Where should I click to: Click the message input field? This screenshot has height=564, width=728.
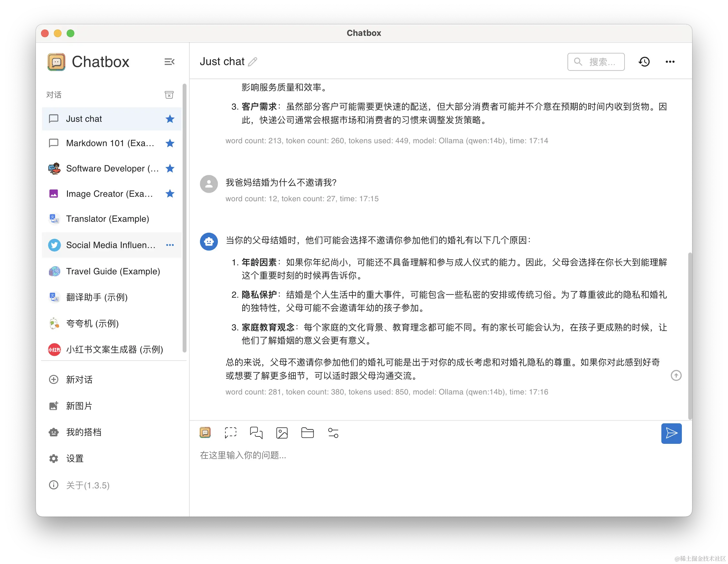pos(400,455)
